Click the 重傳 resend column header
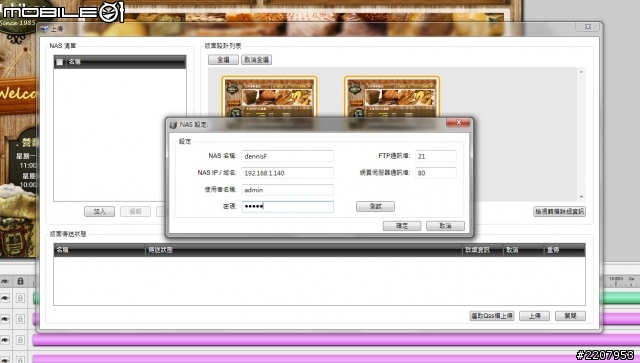Viewport: 640px width, 363px height. point(564,250)
